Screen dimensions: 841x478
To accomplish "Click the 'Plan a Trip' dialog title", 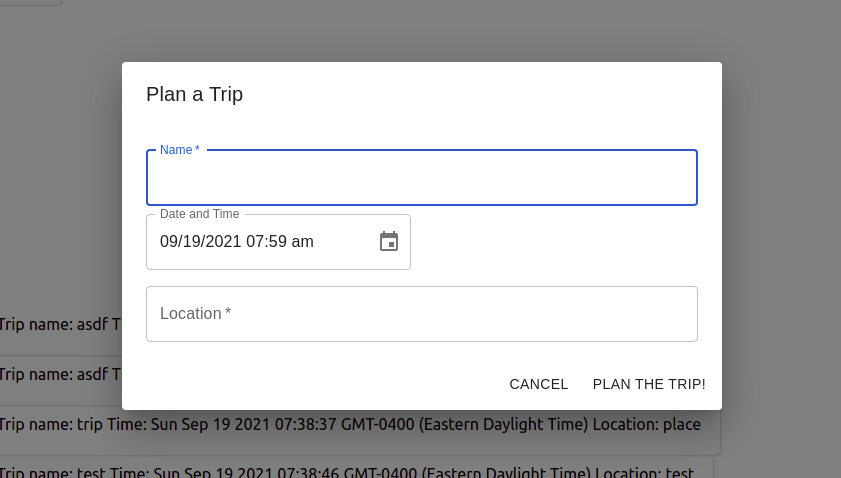I will pos(194,95).
